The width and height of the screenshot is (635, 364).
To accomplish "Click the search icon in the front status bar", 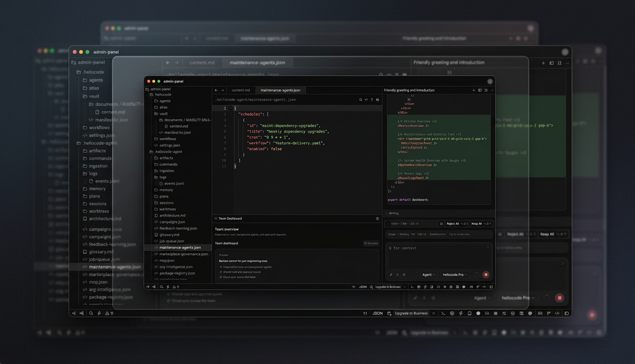I will [x=162, y=287].
